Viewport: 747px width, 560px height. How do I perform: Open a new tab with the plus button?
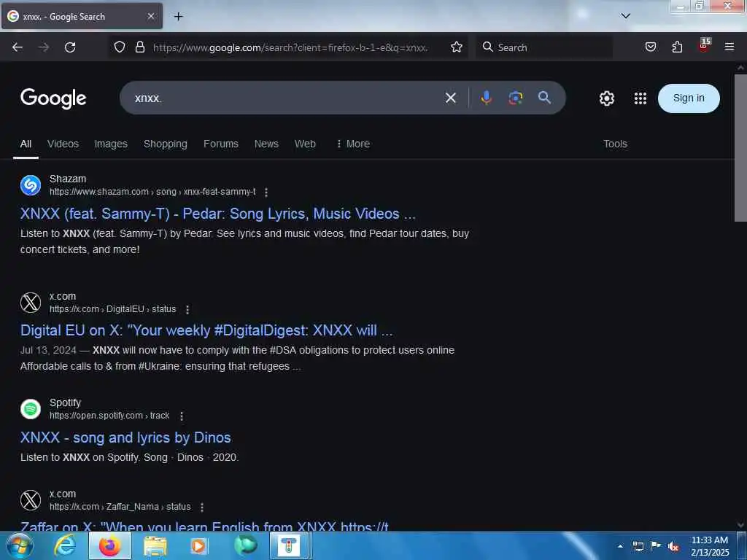[x=179, y=17]
